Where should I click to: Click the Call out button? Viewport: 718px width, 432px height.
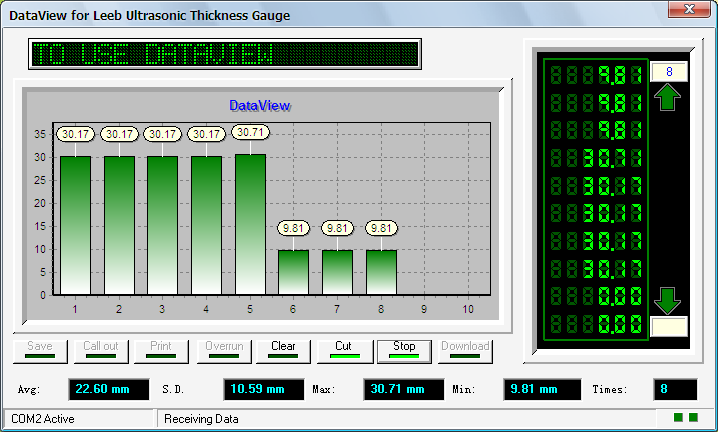(x=100, y=350)
